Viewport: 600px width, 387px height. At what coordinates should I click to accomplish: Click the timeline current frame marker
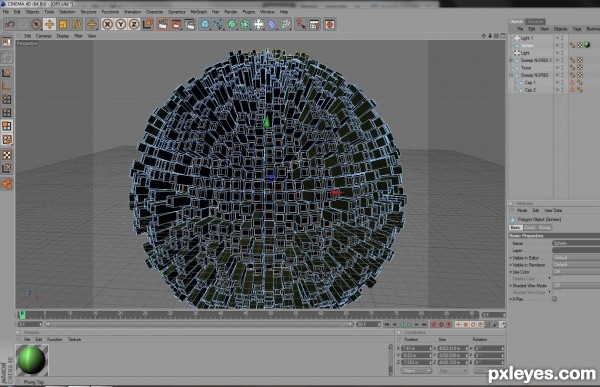(22, 315)
